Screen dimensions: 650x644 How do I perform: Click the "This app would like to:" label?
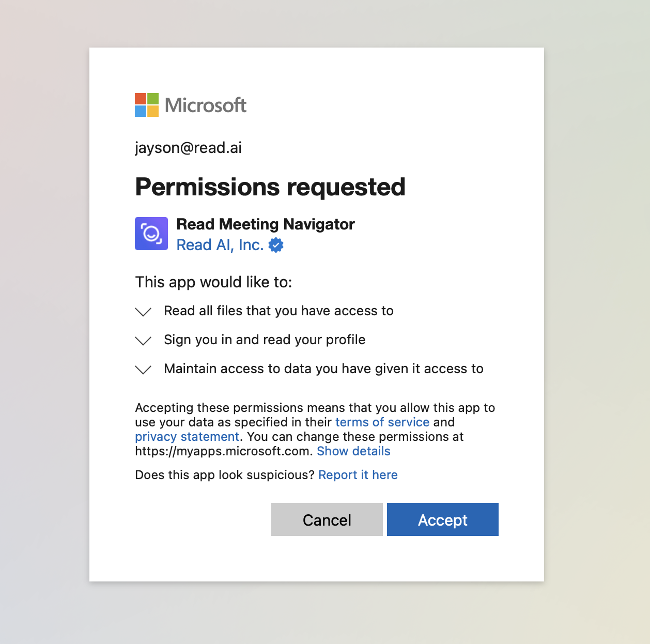213,282
